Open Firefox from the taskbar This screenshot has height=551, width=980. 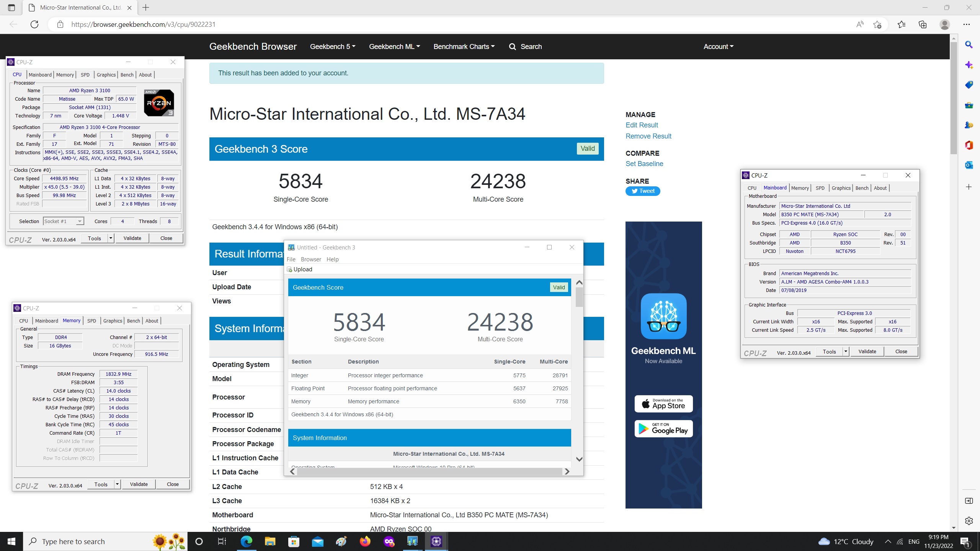coord(365,541)
